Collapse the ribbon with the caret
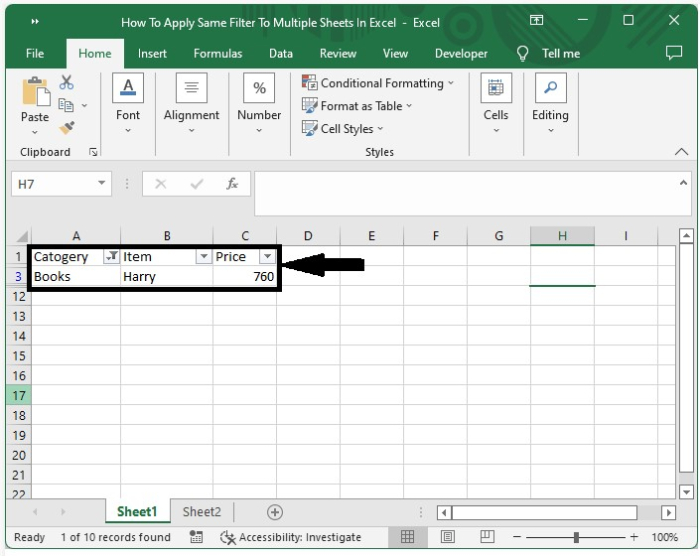This screenshot has width=700, height=556. click(681, 151)
